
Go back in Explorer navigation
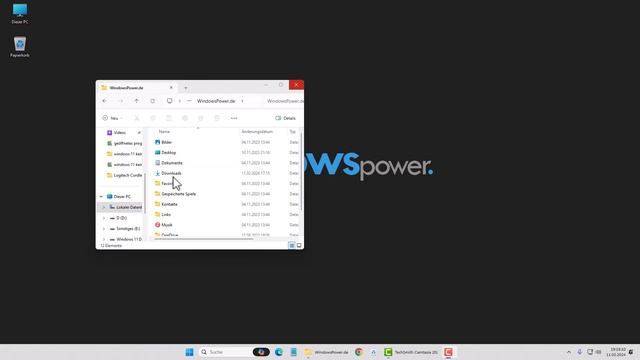105,101
